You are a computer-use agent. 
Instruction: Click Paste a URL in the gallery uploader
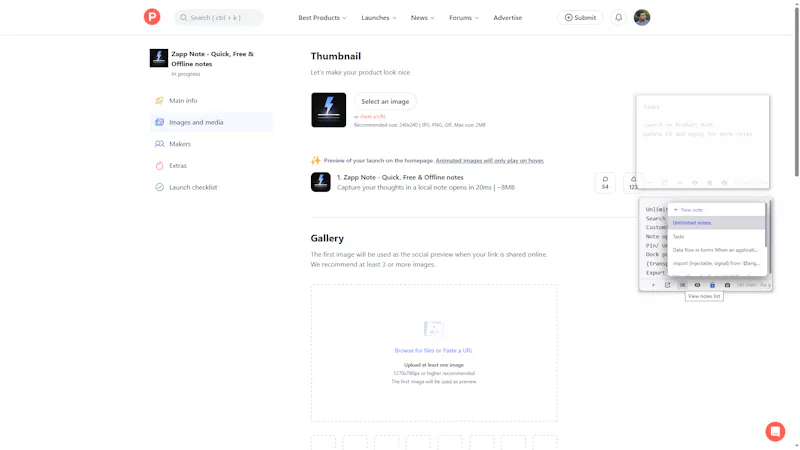[458, 351]
